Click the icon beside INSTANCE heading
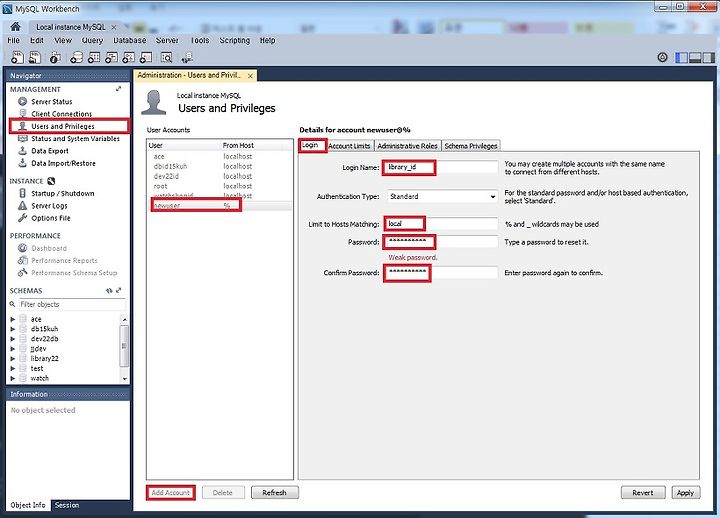 [x=51, y=181]
